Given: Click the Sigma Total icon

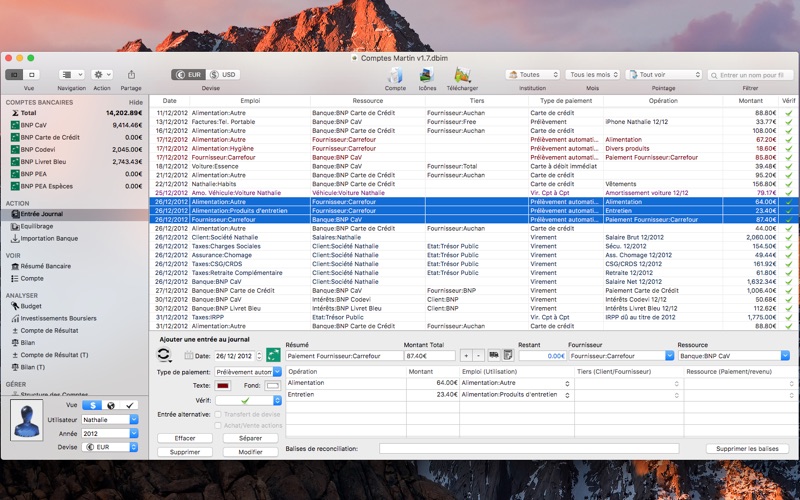Looking at the screenshot, I should pyautogui.click(x=15, y=113).
